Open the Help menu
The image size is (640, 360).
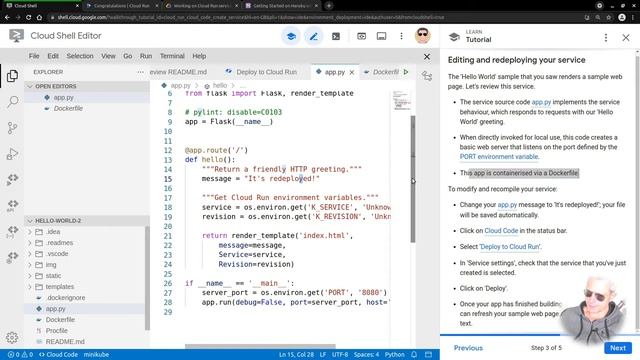[x=199, y=56]
